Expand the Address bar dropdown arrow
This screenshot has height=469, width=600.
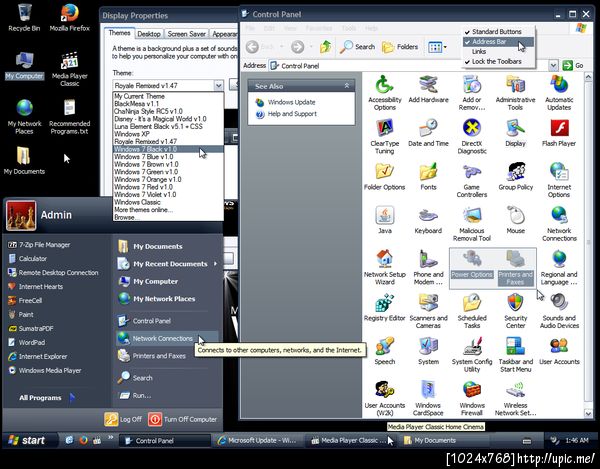(x=553, y=66)
